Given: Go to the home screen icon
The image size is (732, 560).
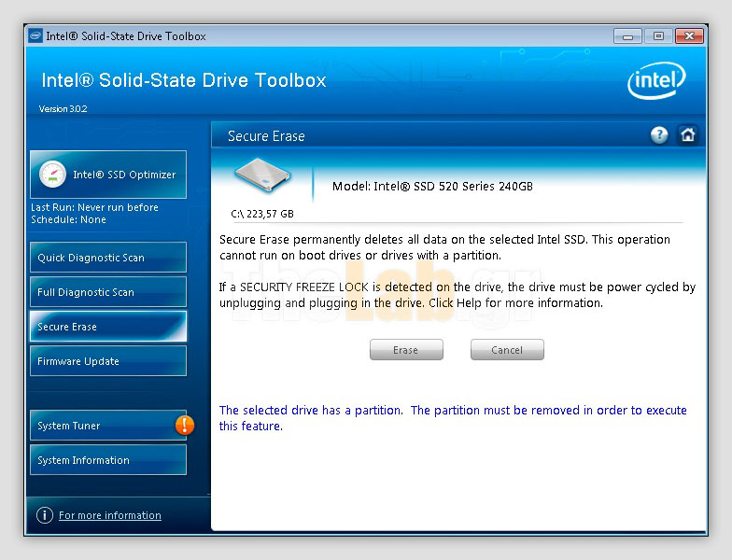Looking at the screenshot, I should (x=687, y=135).
